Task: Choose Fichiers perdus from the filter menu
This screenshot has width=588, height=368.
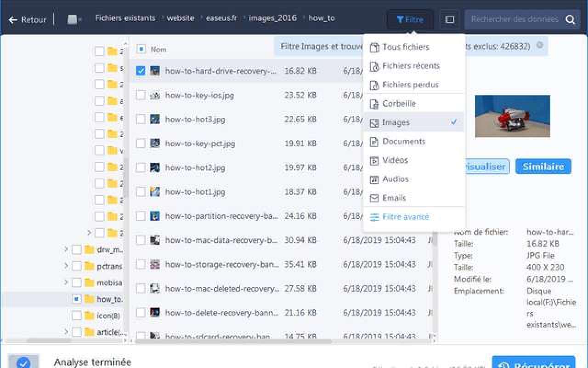Action: pos(410,85)
